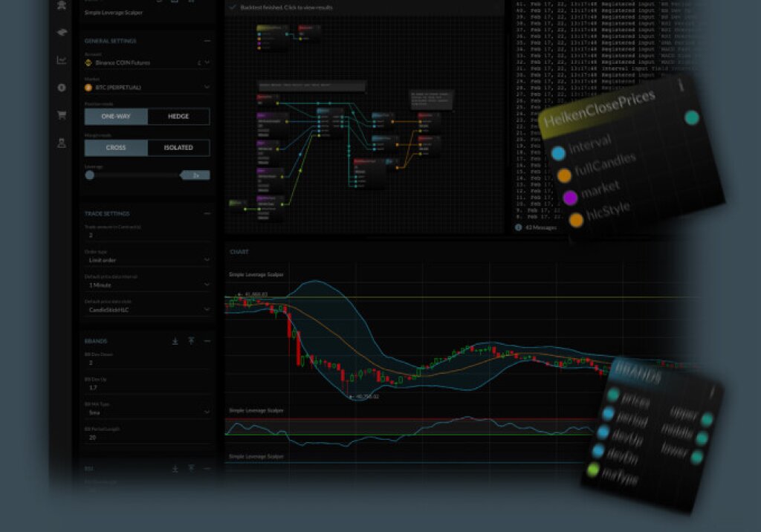Click the Leverage slider handle

[x=90, y=175]
